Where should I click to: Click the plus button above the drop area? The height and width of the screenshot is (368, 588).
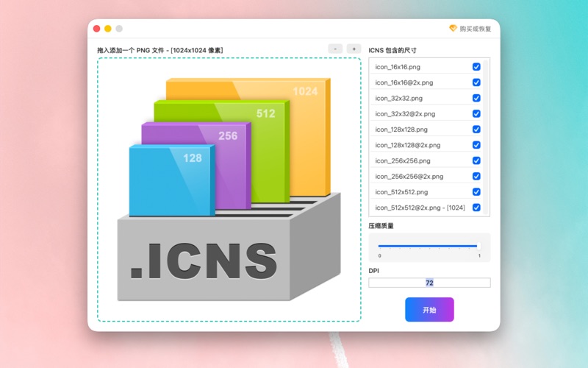[x=354, y=49]
